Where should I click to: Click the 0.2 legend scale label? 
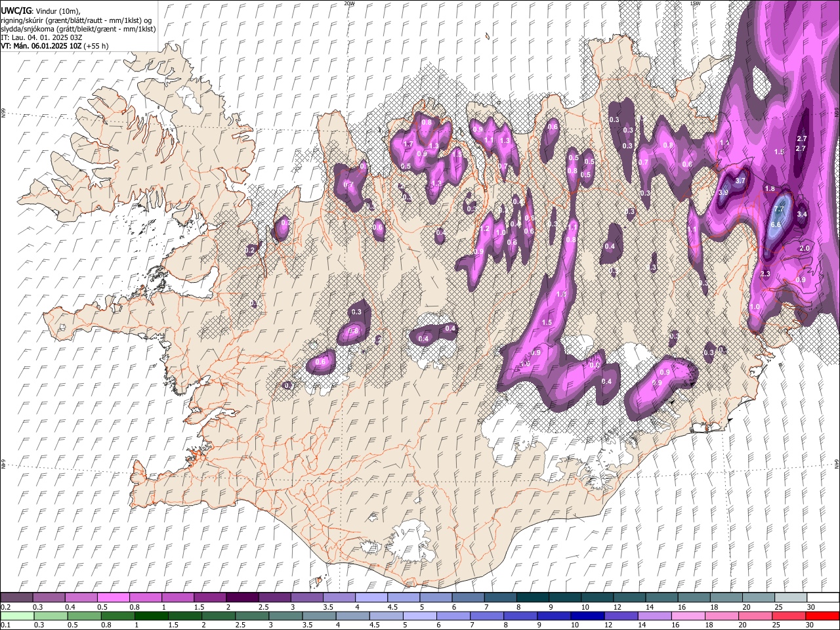click(7, 607)
